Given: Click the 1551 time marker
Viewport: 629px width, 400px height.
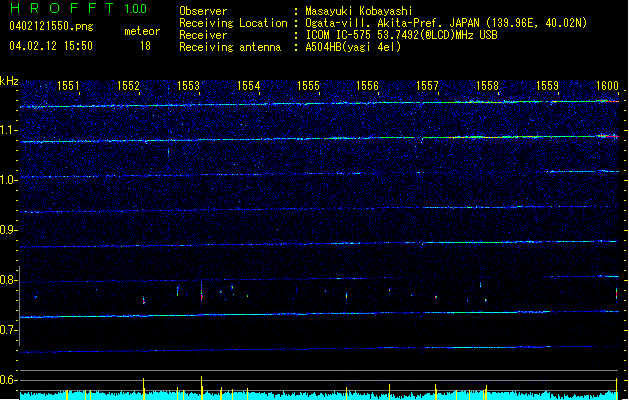Looking at the screenshot, I should pyautogui.click(x=68, y=86).
